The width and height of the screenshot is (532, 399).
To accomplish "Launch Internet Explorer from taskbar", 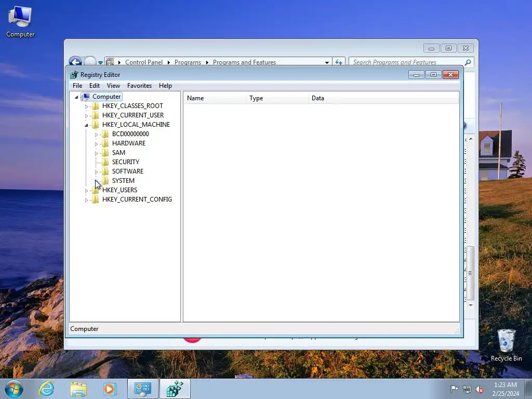I will (46, 389).
